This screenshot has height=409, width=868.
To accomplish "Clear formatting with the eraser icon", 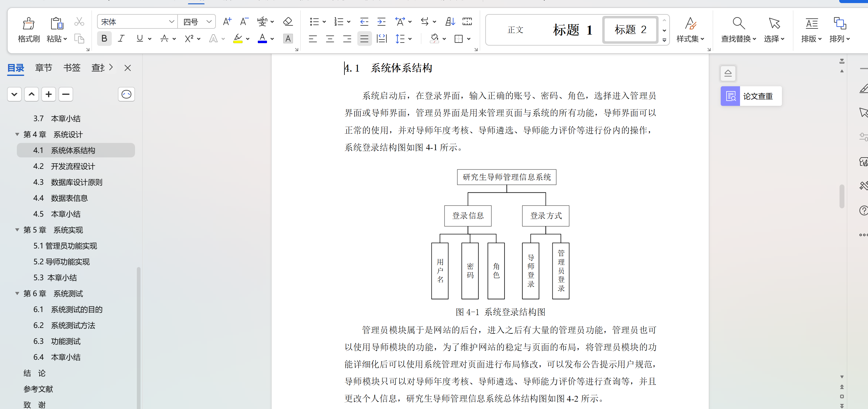I will pos(288,21).
